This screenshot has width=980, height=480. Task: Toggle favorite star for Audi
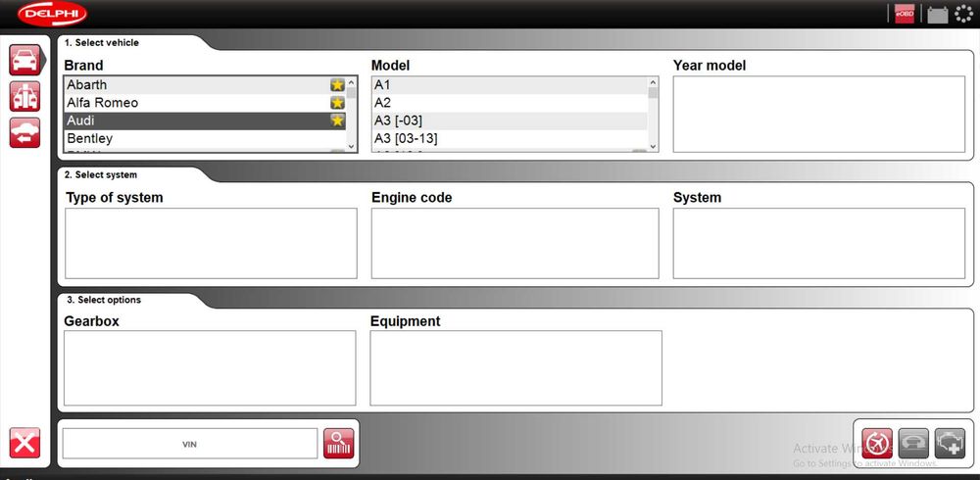click(x=337, y=120)
